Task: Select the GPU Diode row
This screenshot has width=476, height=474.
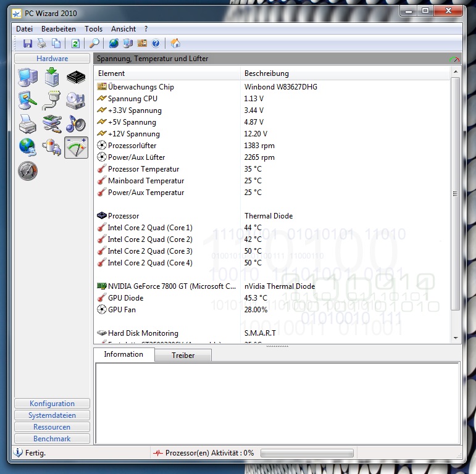Action: click(272, 298)
